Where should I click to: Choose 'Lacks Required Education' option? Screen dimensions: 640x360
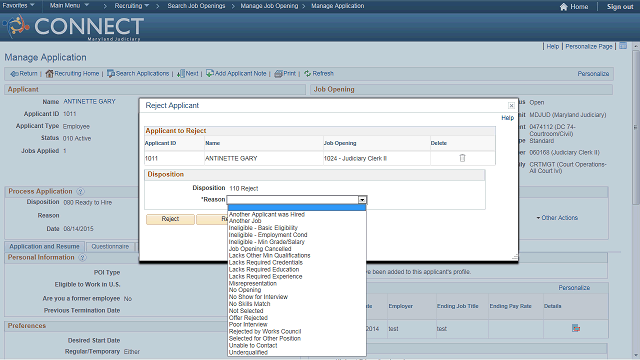264,269
